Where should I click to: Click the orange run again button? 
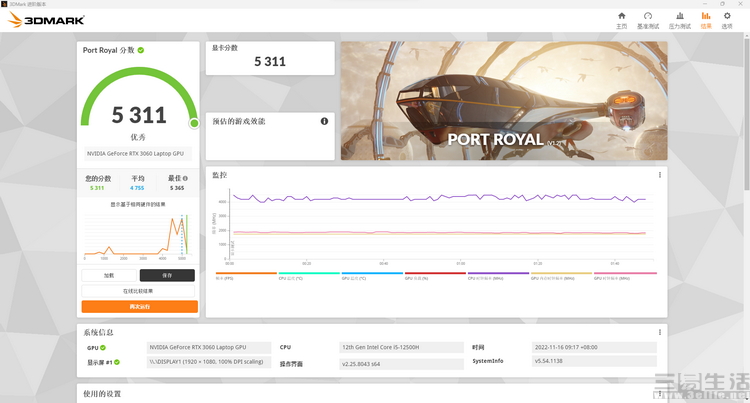[x=140, y=306]
